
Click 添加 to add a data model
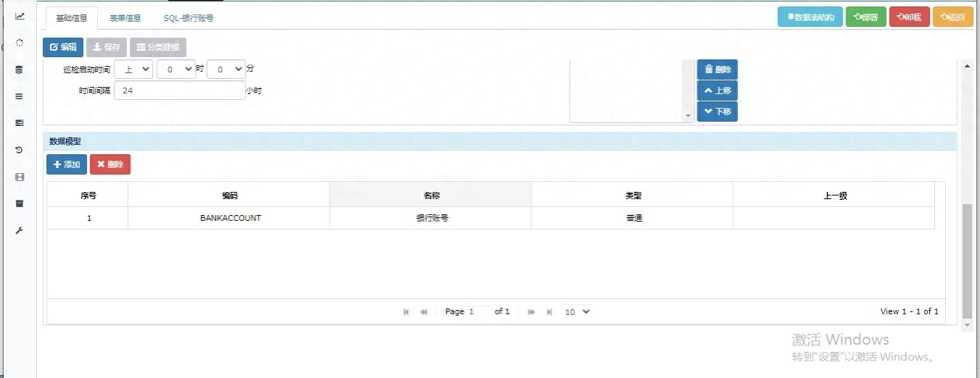click(67, 164)
